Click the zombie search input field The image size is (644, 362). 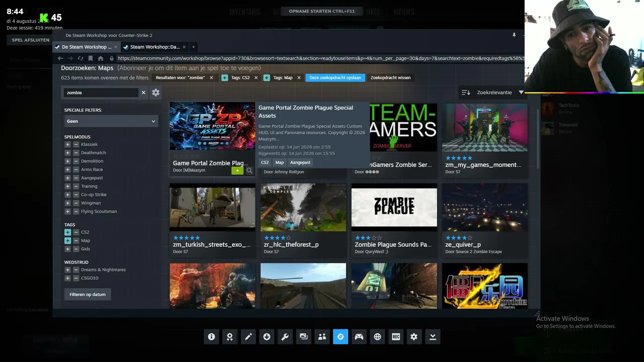(x=102, y=93)
